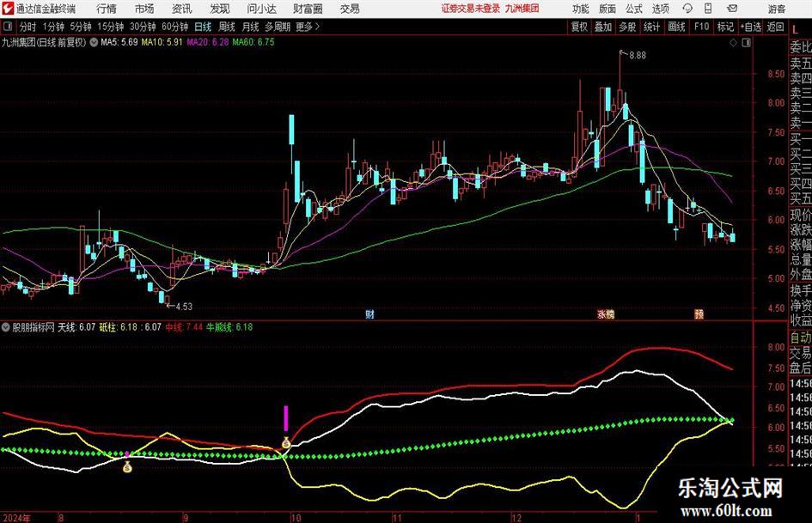Open F10 company info
This screenshot has height=523, width=812.
(x=701, y=27)
